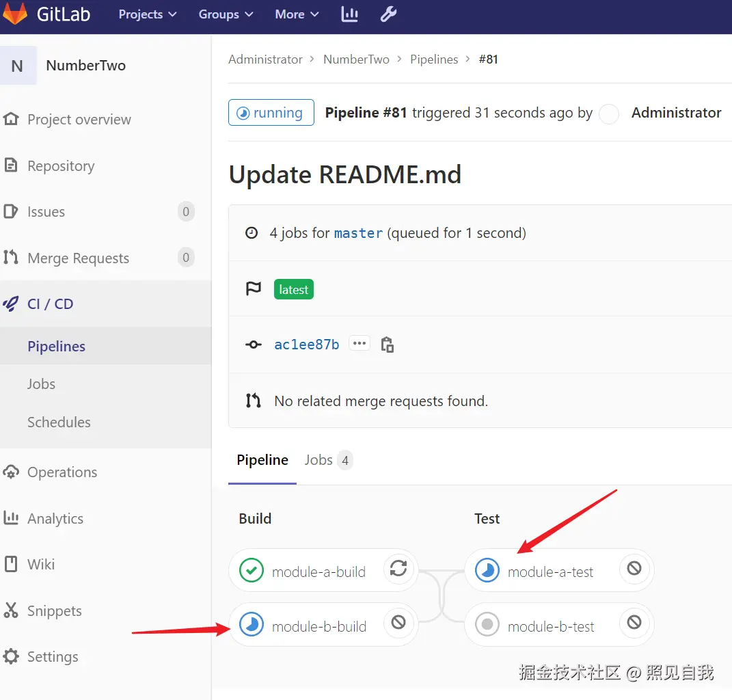Screen dimensions: 732x700
Task: Expand the More dropdown in the navbar
Action: (x=297, y=14)
